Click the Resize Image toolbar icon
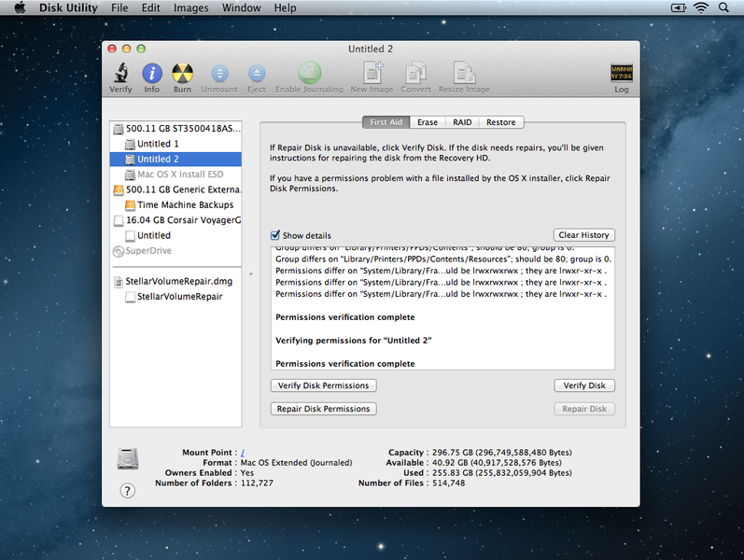 point(464,73)
